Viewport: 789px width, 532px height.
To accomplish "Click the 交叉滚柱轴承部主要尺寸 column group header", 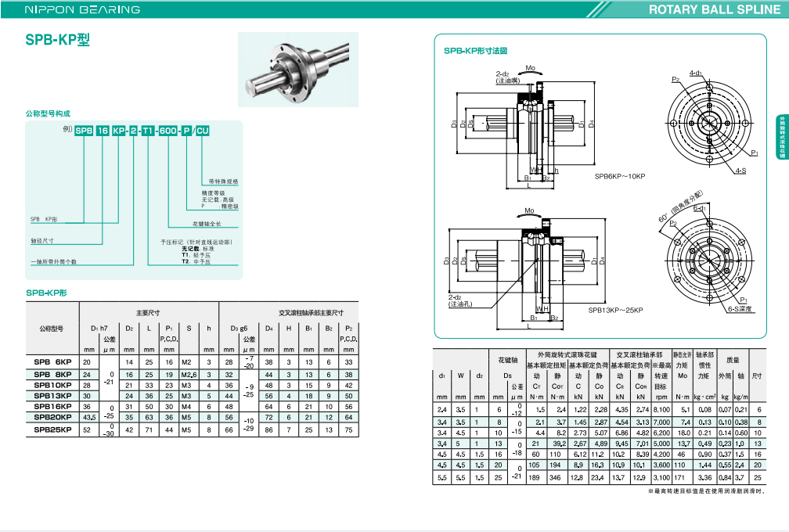I will [x=311, y=313].
